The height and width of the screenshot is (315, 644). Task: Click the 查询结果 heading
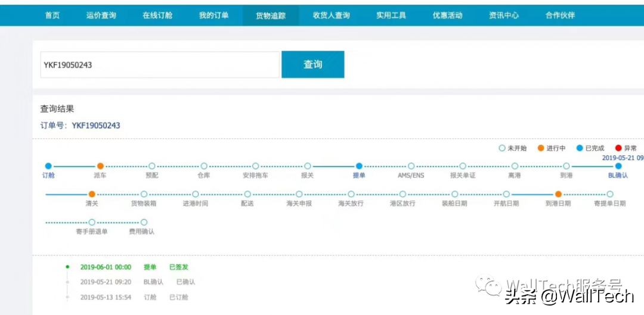click(x=57, y=109)
